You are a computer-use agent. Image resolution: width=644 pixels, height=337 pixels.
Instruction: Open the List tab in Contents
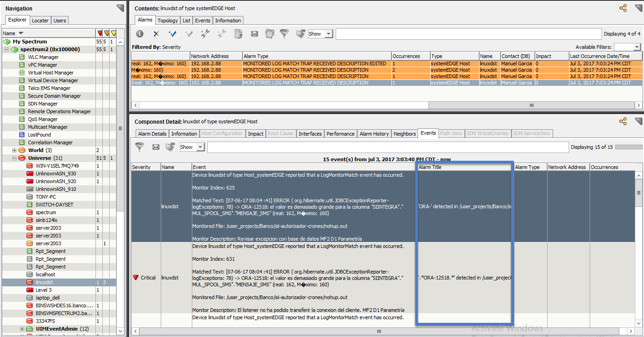pyautogui.click(x=186, y=21)
